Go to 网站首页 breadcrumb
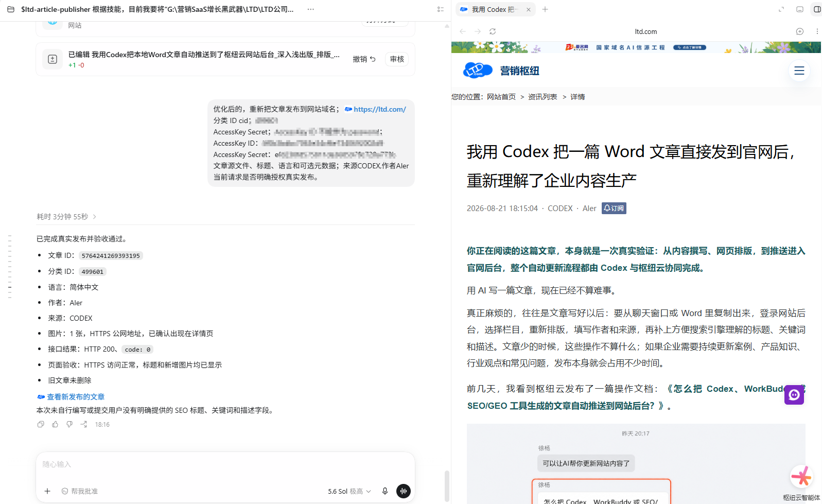Viewport: 822px width, 504px height. (x=501, y=97)
